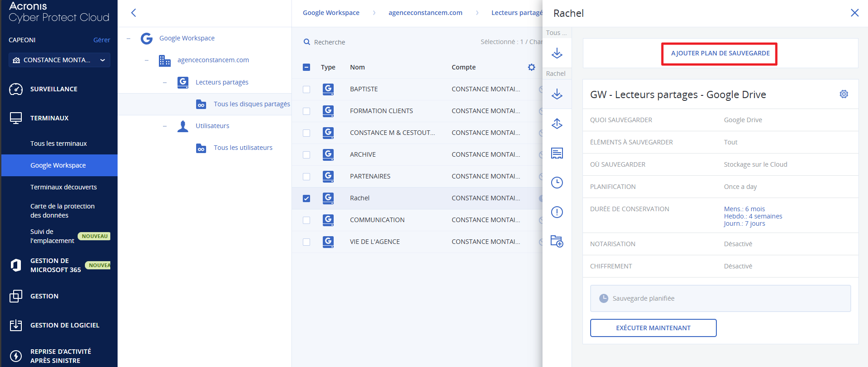This screenshot has height=367, width=868.
Task: Click the Gestion de logiciel download icon
Action: 16,325
